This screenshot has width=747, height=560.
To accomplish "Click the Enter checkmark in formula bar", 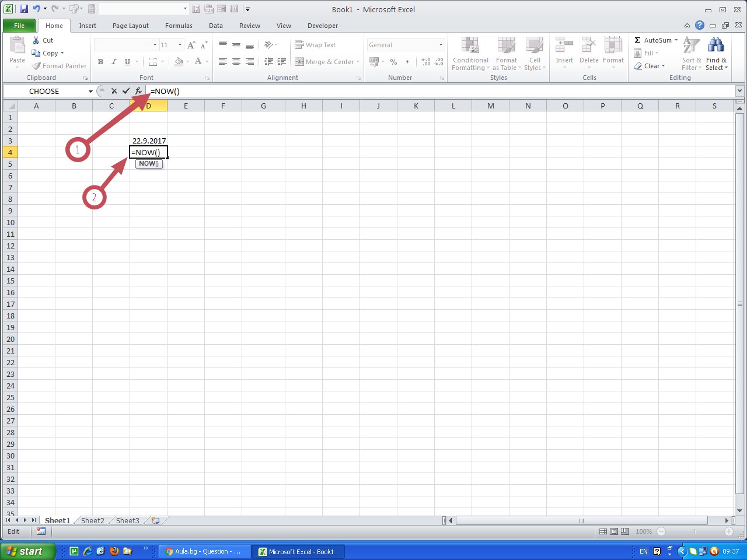I will click(126, 91).
